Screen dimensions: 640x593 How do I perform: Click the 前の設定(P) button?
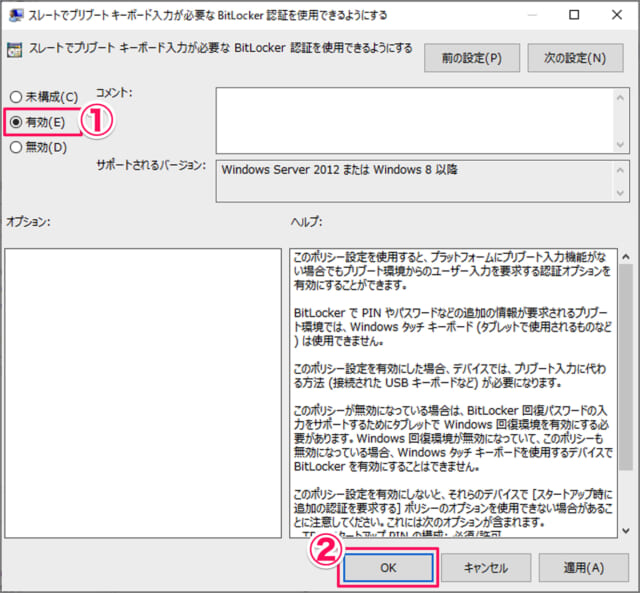tap(471, 58)
